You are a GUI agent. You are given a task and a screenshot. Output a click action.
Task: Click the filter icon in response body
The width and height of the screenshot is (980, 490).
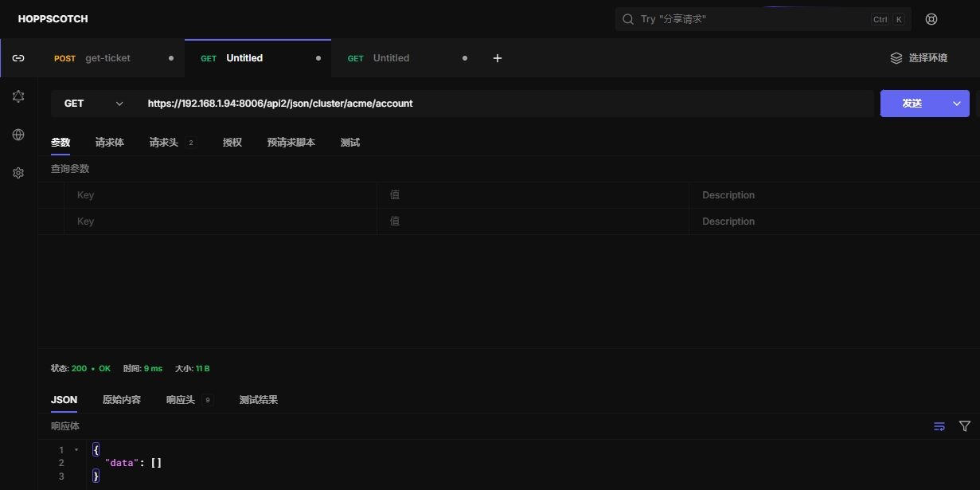tap(965, 426)
